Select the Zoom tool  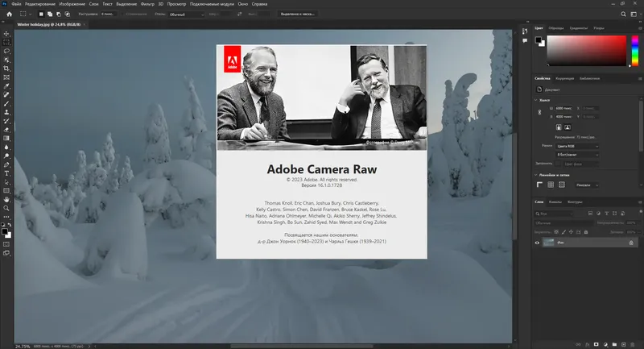point(6,209)
